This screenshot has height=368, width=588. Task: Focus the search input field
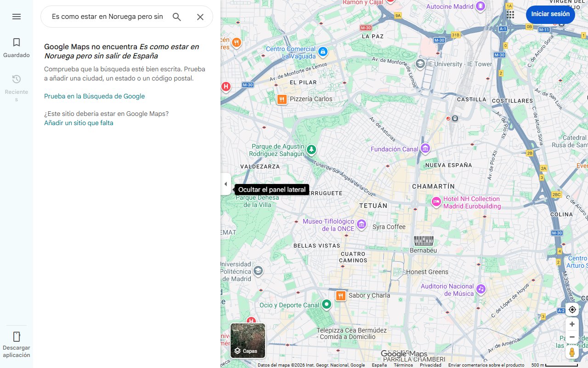(107, 17)
